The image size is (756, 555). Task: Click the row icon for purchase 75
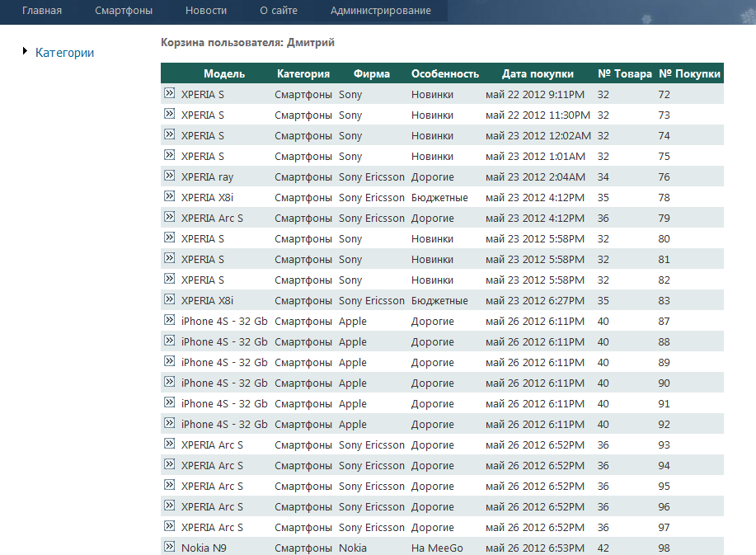tap(169, 155)
